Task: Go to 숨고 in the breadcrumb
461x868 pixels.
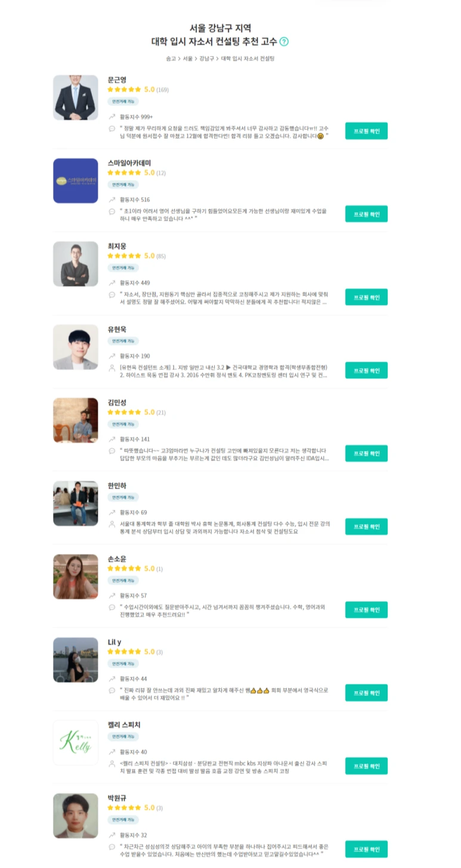Action: pos(171,58)
